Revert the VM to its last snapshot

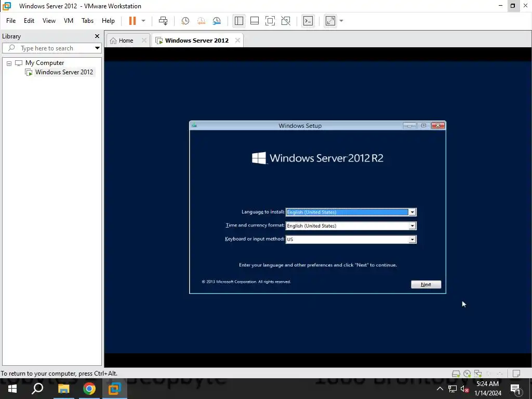point(201,21)
